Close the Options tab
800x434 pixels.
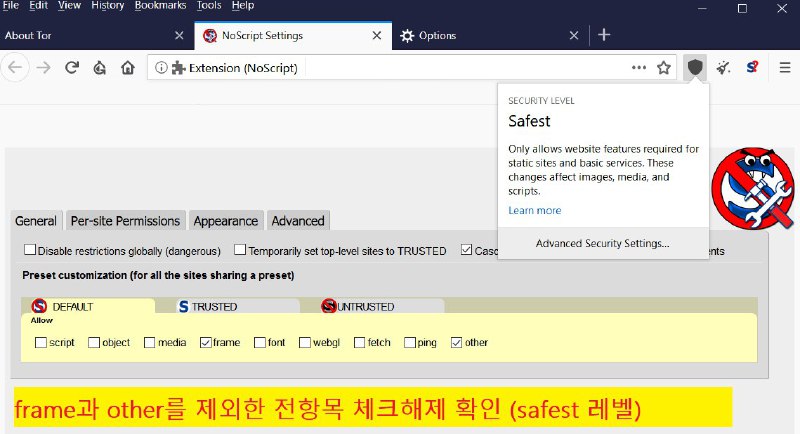click(574, 35)
